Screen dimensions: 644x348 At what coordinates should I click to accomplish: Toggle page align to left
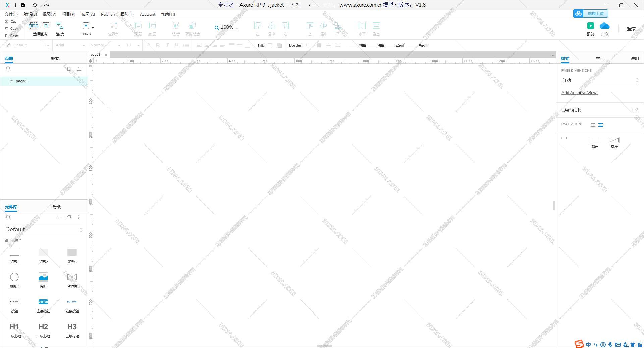pos(593,125)
